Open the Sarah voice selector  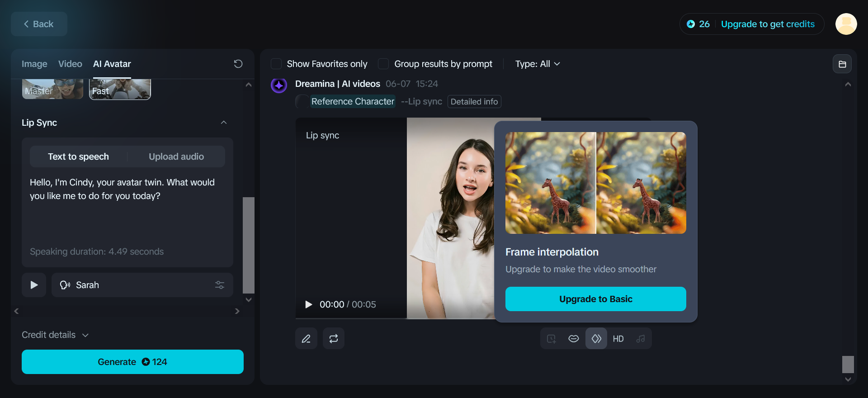click(142, 285)
